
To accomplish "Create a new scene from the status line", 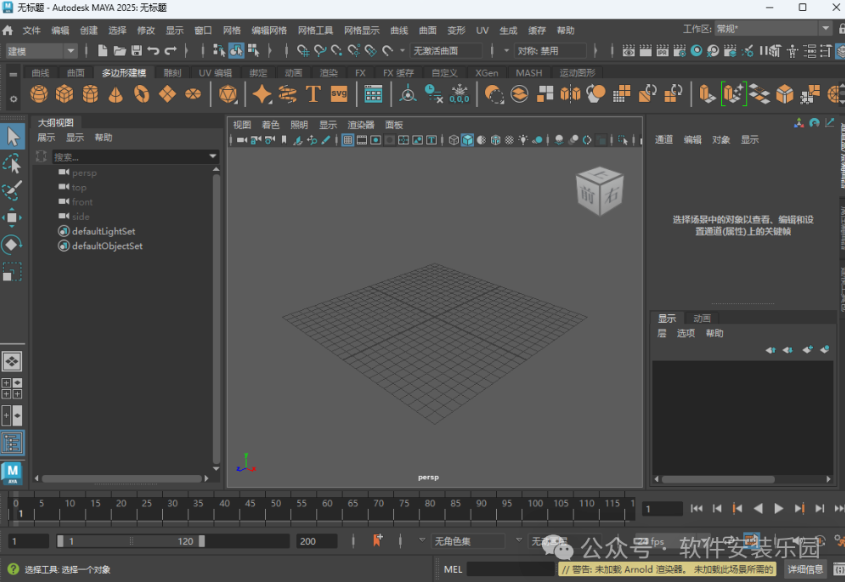I will point(102,51).
